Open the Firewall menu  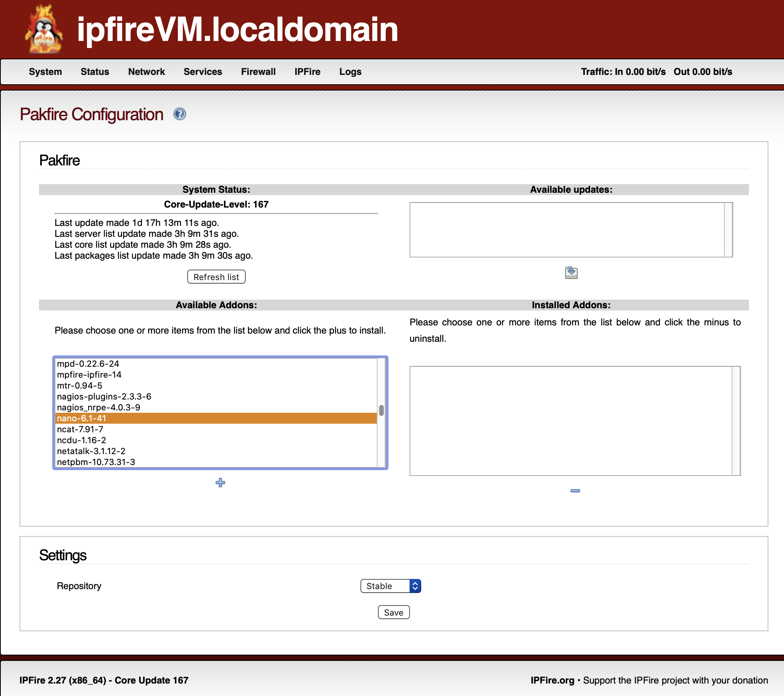coord(258,72)
